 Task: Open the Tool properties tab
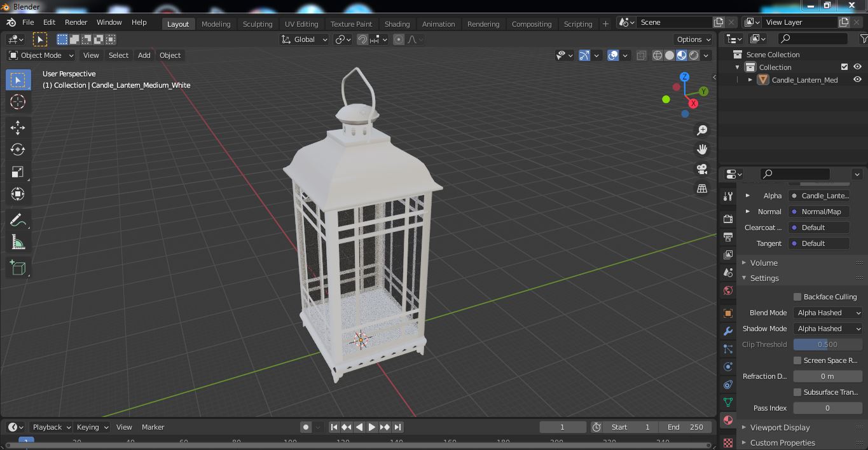[x=728, y=196]
